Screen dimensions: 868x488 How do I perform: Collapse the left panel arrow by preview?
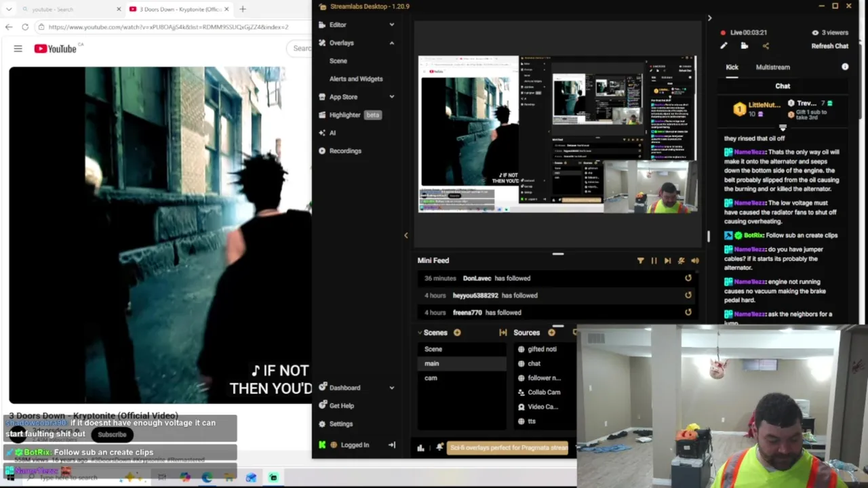[406, 235]
